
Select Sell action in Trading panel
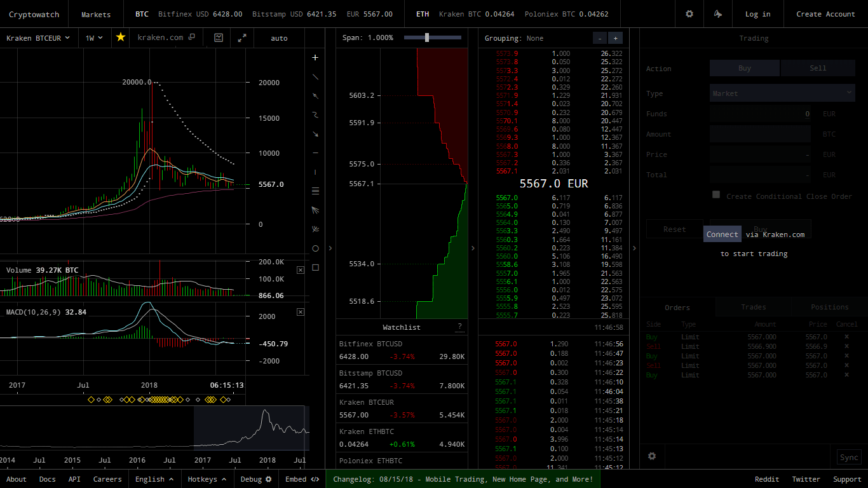point(818,68)
